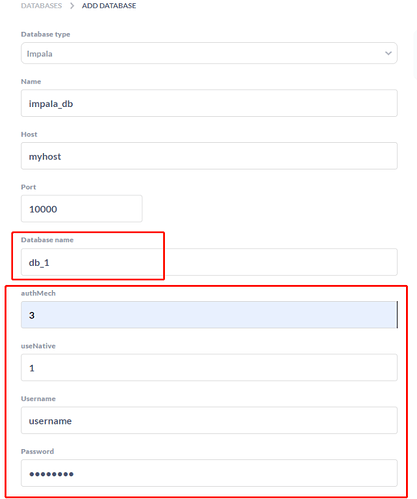Viewport: 417px width, 499px height.
Task: Click into the Username input field
Action: pyautogui.click(x=209, y=420)
